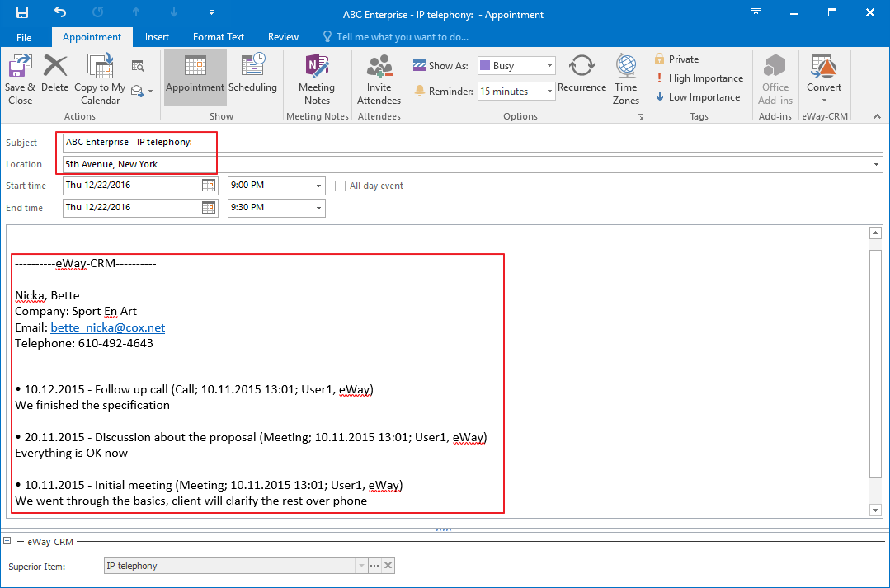Image resolution: width=890 pixels, height=588 pixels.
Task: Toggle the Private tag
Action: tap(676, 59)
